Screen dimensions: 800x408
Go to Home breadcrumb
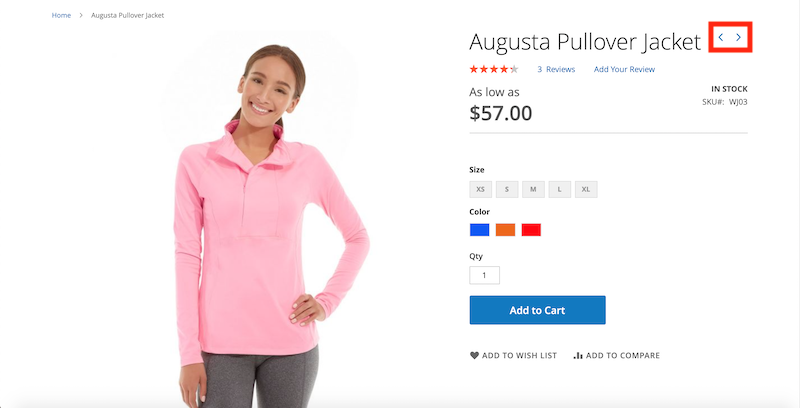[x=61, y=15]
